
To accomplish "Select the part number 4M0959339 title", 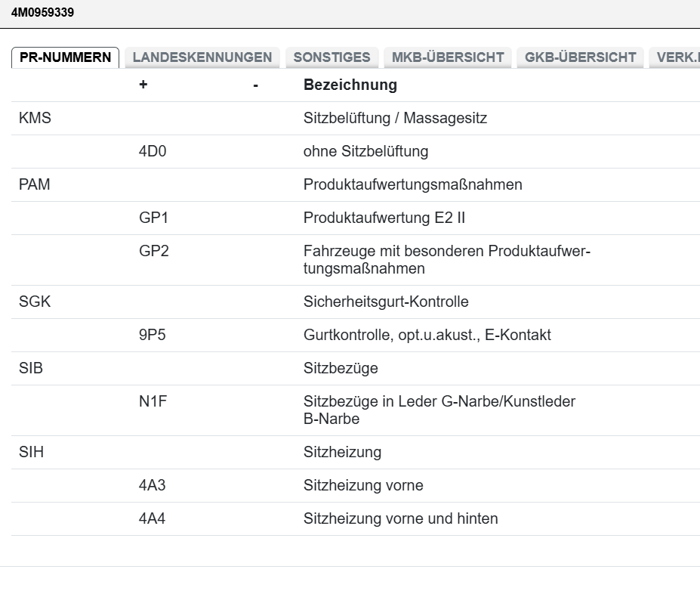I will coord(43,13).
